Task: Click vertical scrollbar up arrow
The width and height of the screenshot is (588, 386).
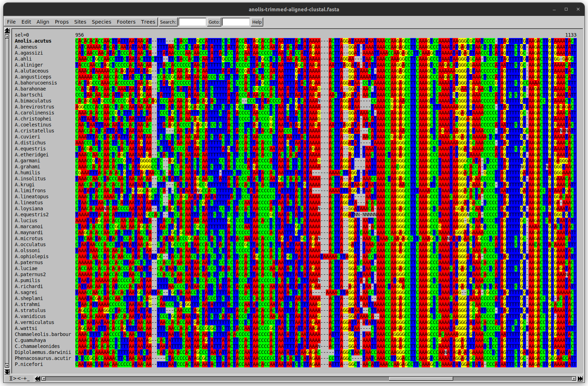Action: (7, 37)
